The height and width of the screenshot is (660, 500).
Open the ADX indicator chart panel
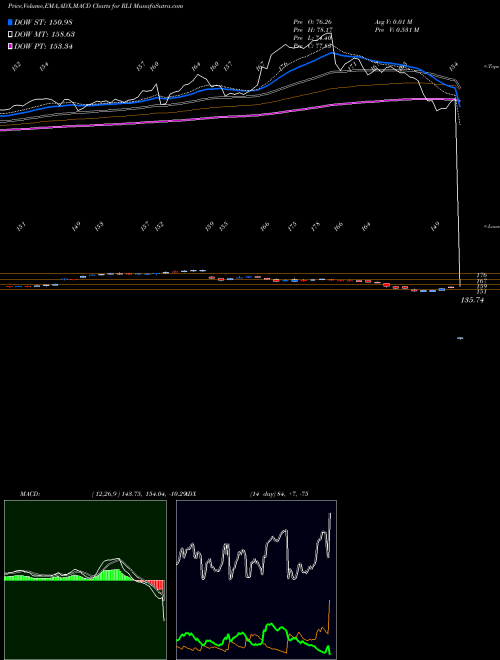point(256,580)
